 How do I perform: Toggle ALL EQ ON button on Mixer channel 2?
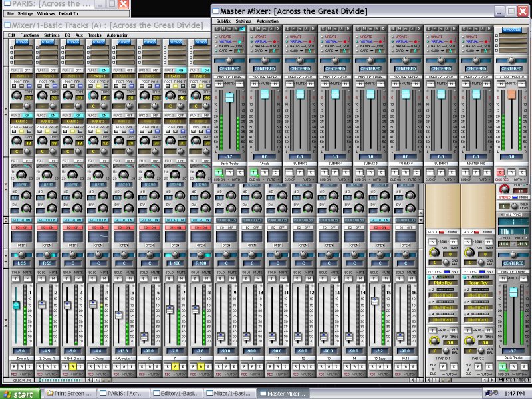47,220
